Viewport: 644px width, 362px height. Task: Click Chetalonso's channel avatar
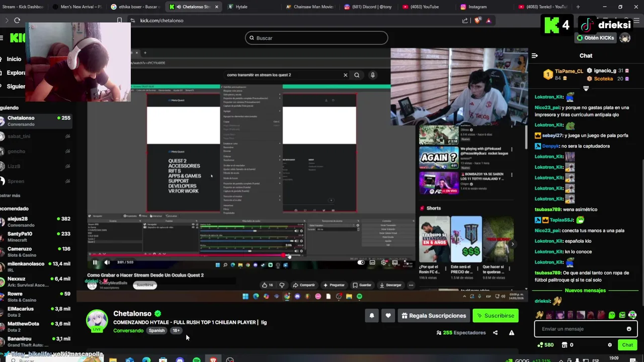pos(97,321)
